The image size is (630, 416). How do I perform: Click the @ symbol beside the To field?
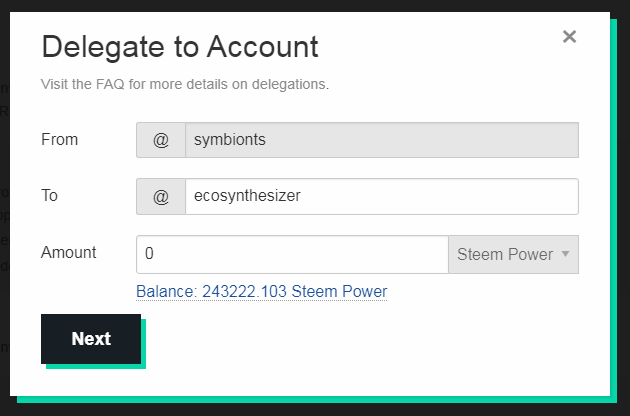coord(161,197)
